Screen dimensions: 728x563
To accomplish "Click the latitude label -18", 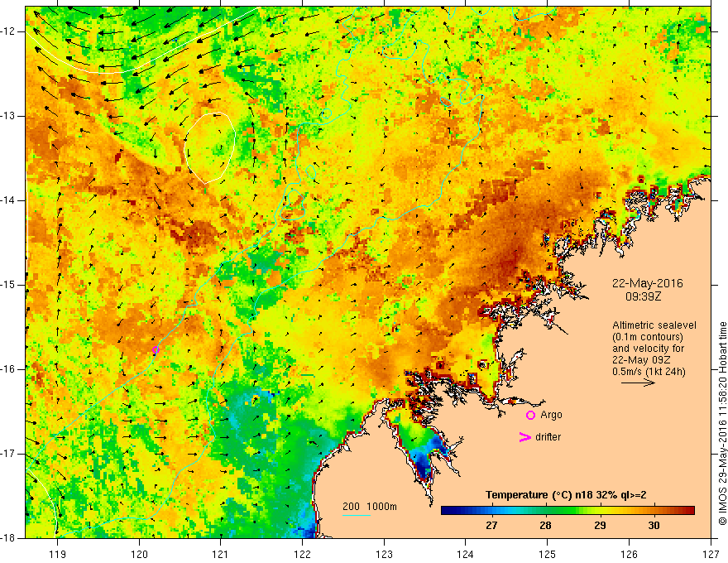I will point(8,538).
